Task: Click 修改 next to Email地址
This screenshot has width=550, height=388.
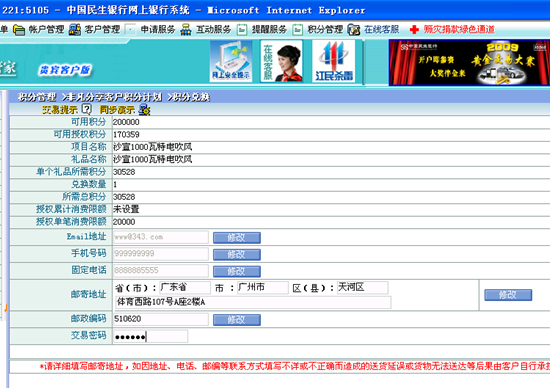Action: (x=237, y=238)
